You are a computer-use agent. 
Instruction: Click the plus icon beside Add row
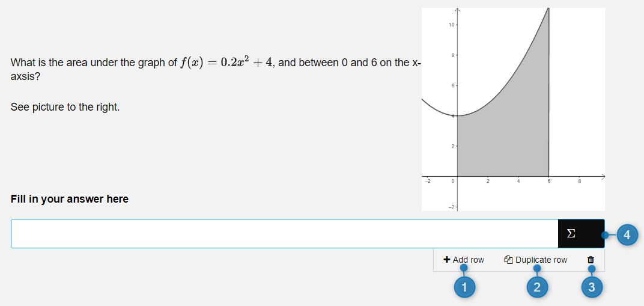pyautogui.click(x=447, y=260)
